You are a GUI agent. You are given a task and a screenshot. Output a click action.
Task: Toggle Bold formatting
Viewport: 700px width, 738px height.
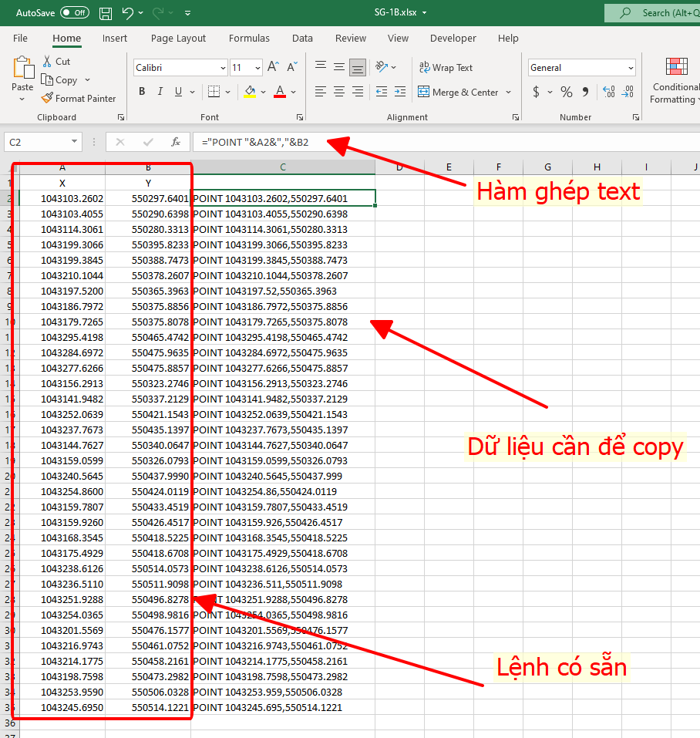(142, 92)
